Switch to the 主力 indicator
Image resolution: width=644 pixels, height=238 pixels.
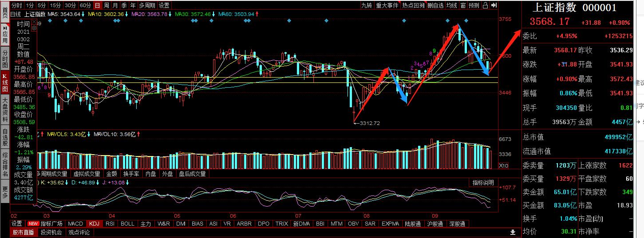[146, 224]
